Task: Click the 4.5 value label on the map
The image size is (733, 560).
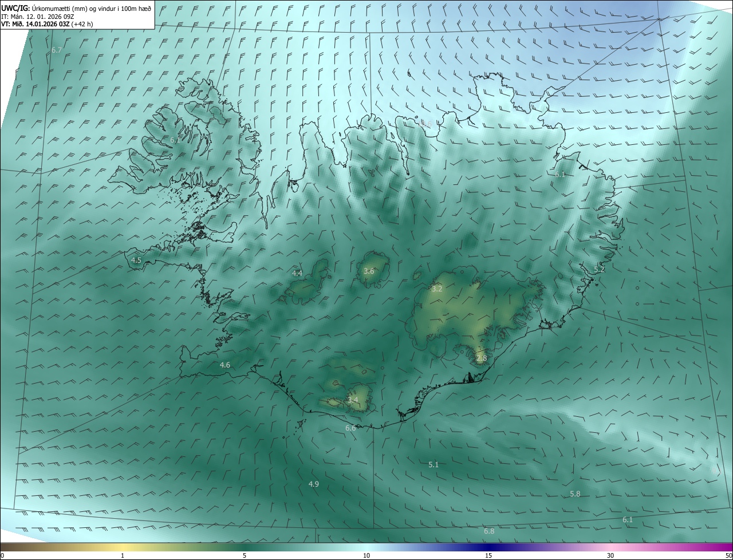Action: (x=136, y=260)
